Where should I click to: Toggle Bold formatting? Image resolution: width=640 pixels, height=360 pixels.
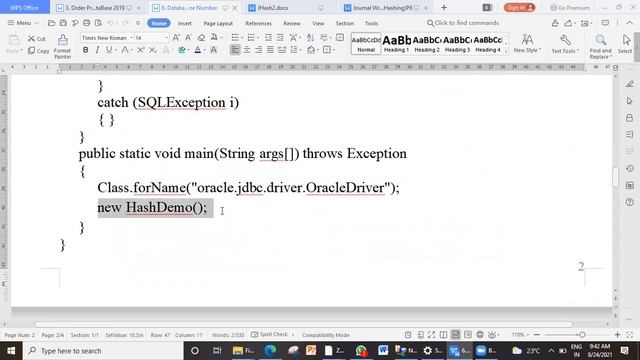tap(85, 50)
